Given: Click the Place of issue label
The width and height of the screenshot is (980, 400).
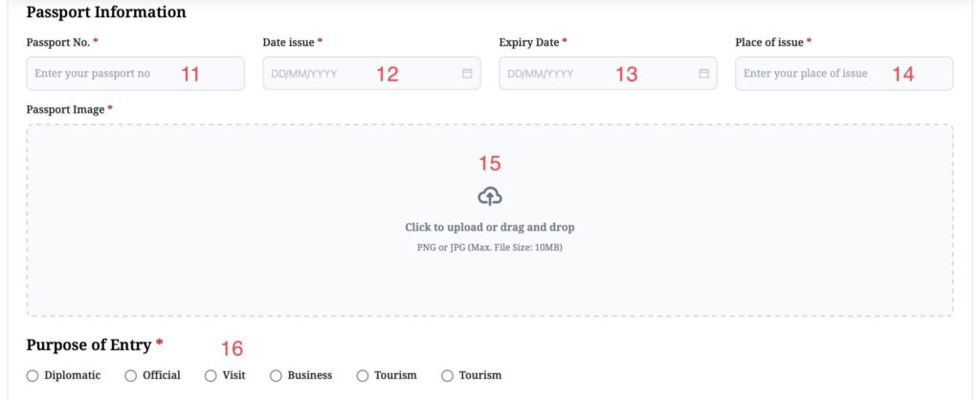Looking at the screenshot, I should 769,42.
